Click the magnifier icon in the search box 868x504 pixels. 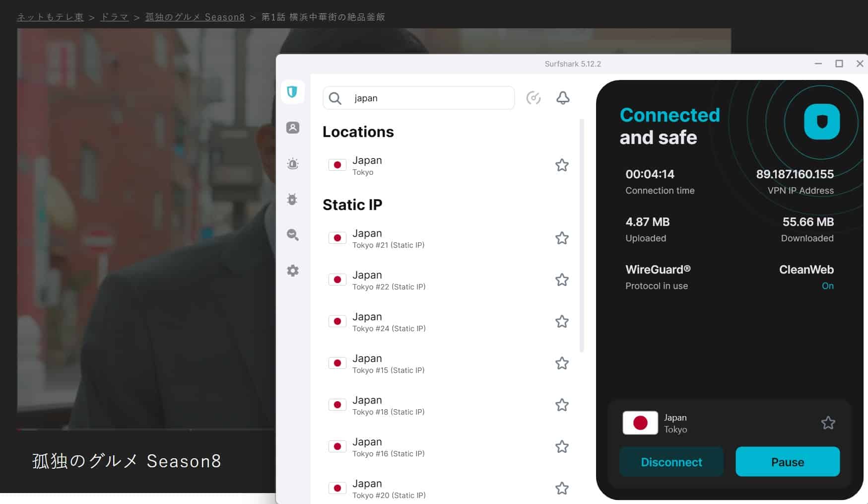point(335,98)
